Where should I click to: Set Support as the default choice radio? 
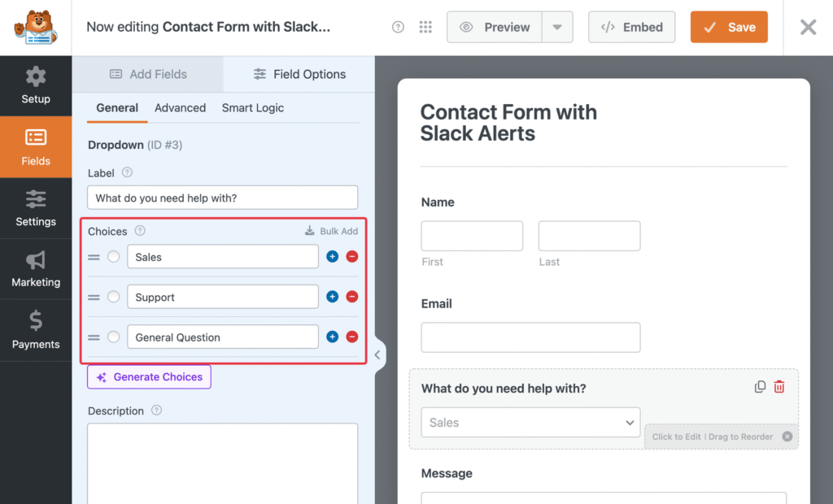[x=114, y=297]
